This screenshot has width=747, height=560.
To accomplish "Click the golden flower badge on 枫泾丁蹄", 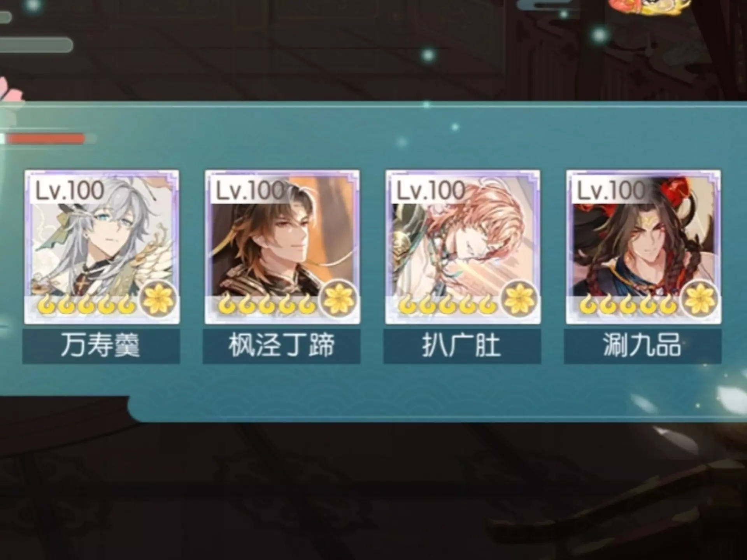I will (x=338, y=300).
